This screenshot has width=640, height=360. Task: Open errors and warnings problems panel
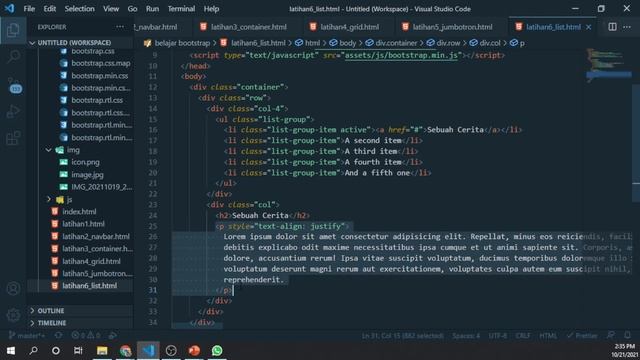[86, 336]
